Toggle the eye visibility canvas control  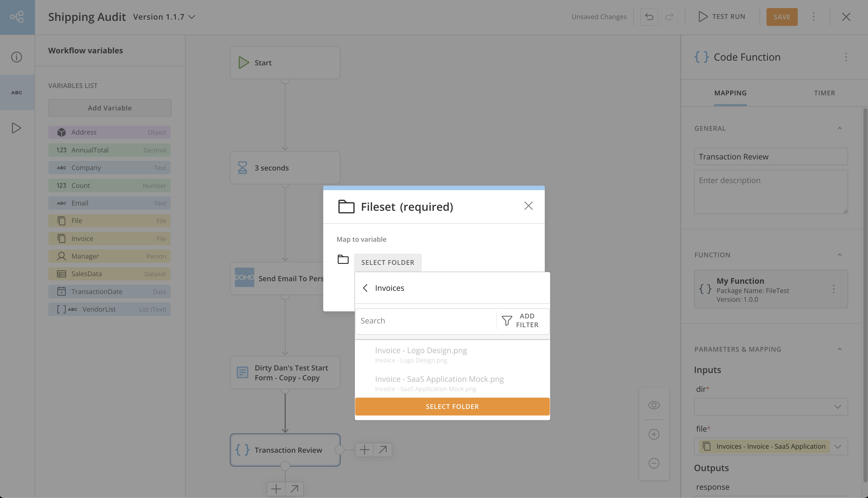coord(654,405)
